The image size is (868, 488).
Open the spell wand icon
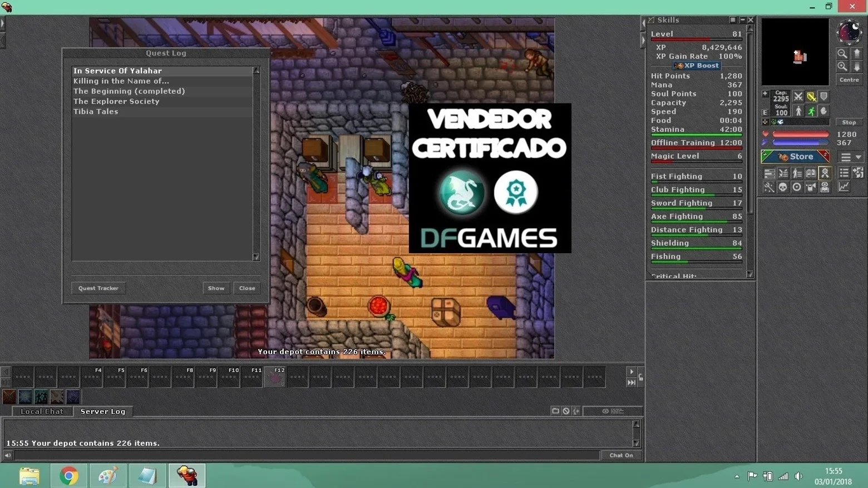point(769,187)
